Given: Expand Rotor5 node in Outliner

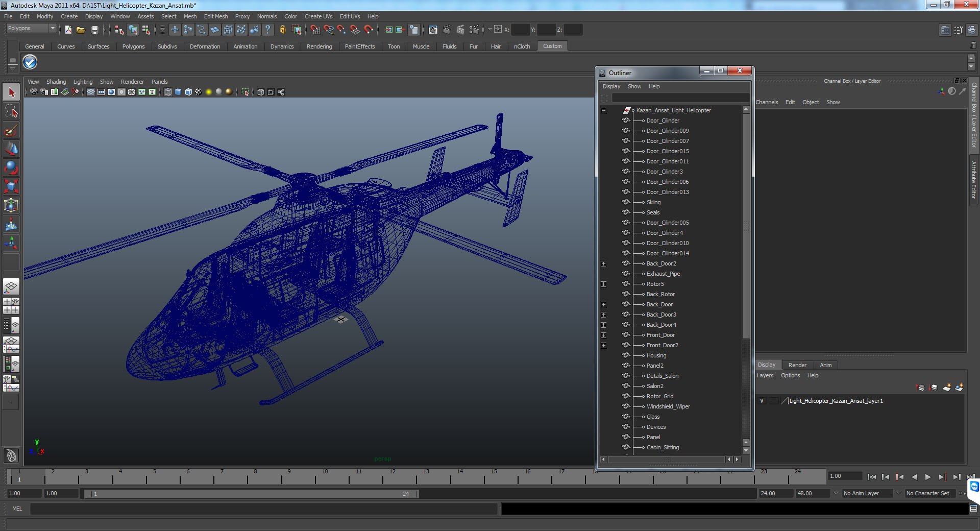Looking at the screenshot, I should click(x=603, y=284).
